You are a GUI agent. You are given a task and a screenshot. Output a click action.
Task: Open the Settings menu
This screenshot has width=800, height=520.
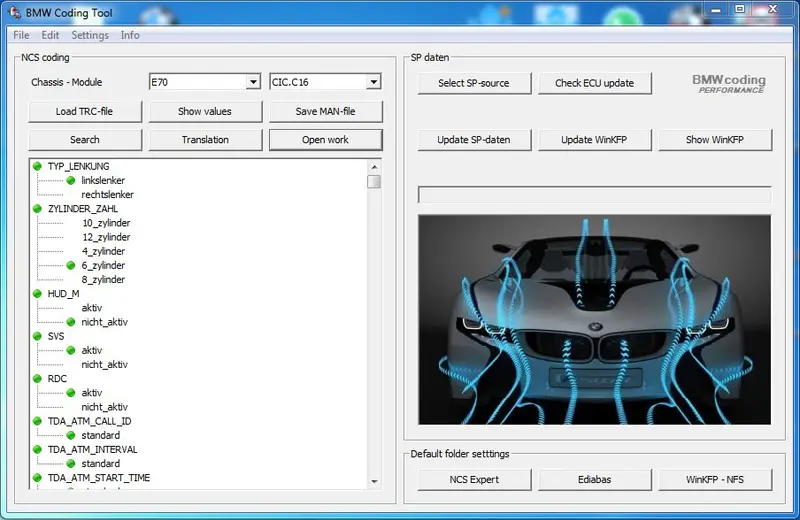click(90, 35)
